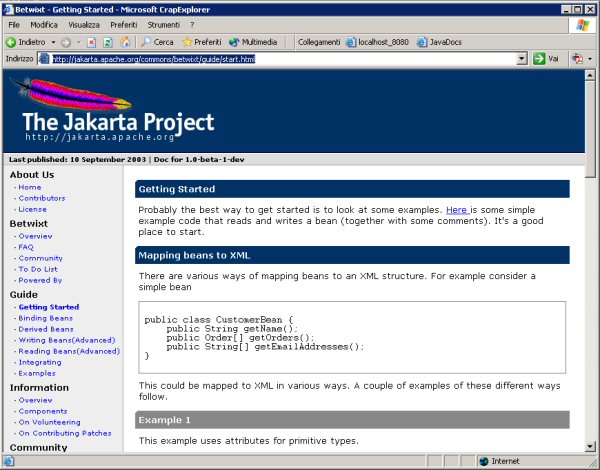Click the Indietro back arrow icon
600x470 pixels.
(x=11, y=42)
